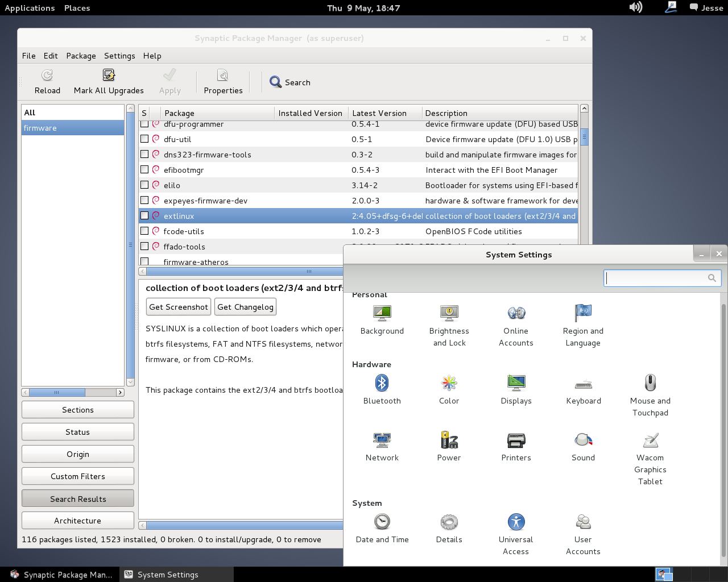
Task: Open the Jesse user menu
Action: point(706,8)
